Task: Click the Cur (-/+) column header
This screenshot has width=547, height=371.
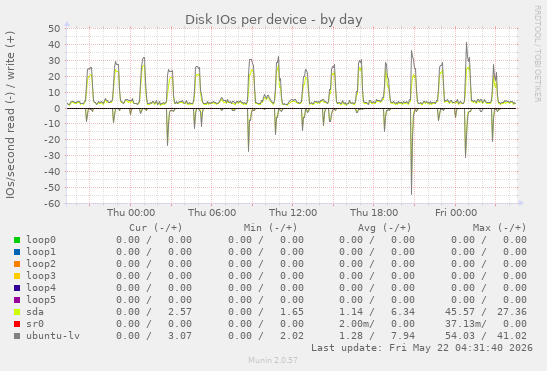Action: [x=156, y=228]
